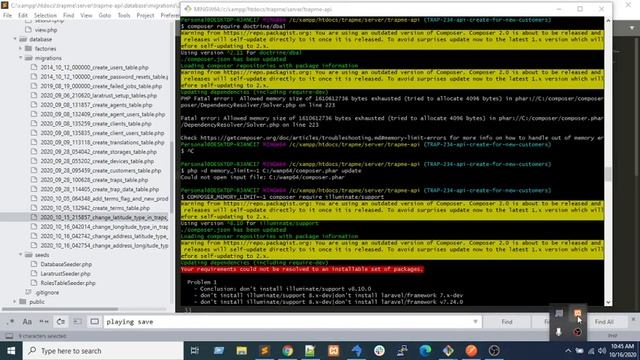Open XAMPP from taskbar

333,351
